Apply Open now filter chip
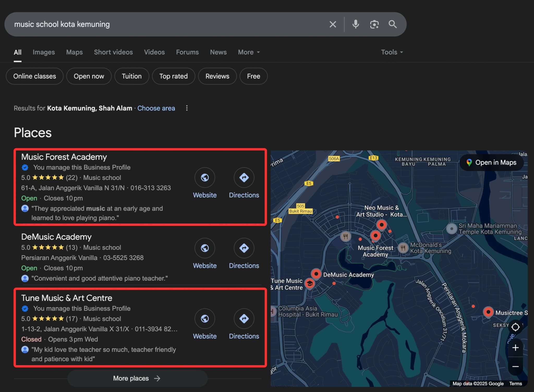534x392 pixels. coord(89,76)
